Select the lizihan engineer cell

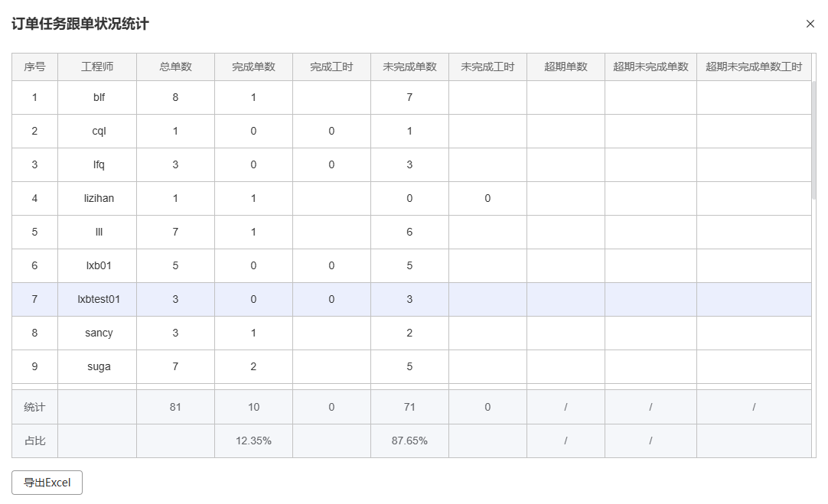click(99, 198)
